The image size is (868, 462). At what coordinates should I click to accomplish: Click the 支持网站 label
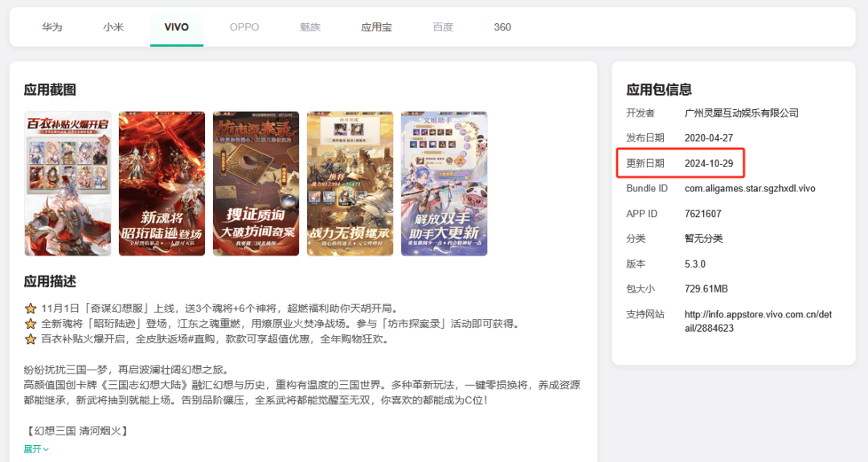coord(645,314)
